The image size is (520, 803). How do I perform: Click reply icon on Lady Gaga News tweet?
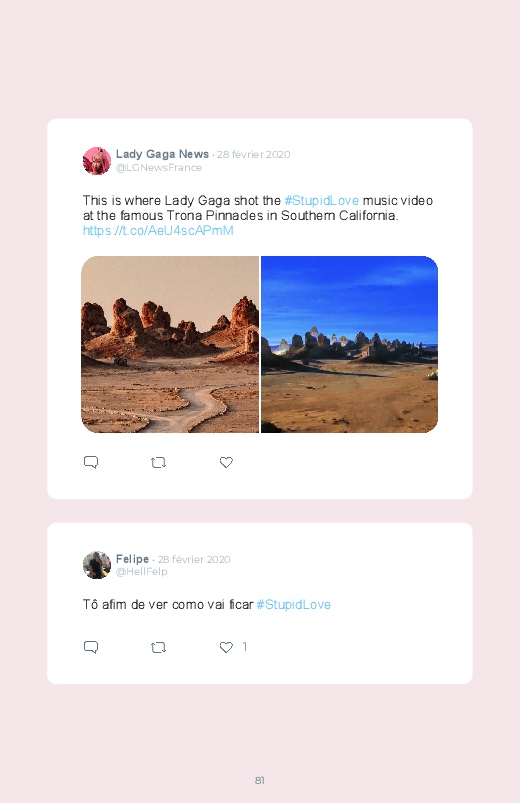coord(91,462)
